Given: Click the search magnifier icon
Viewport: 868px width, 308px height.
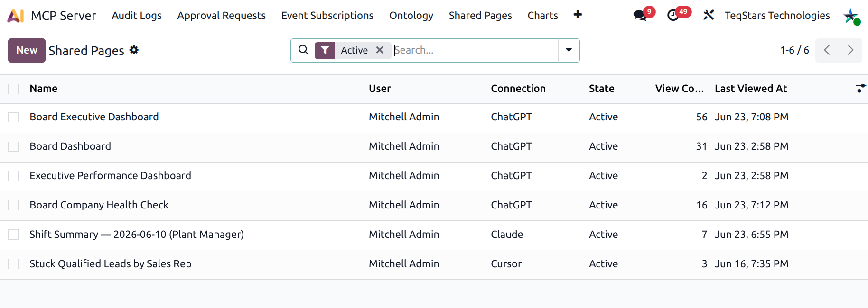Looking at the screenshot, I should tap(303, 50).
